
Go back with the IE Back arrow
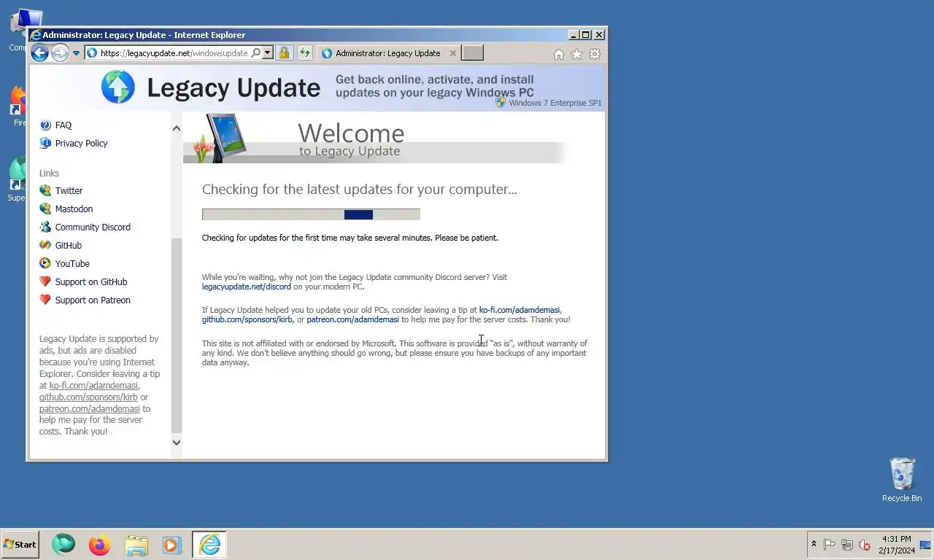(x=40, y=52)
